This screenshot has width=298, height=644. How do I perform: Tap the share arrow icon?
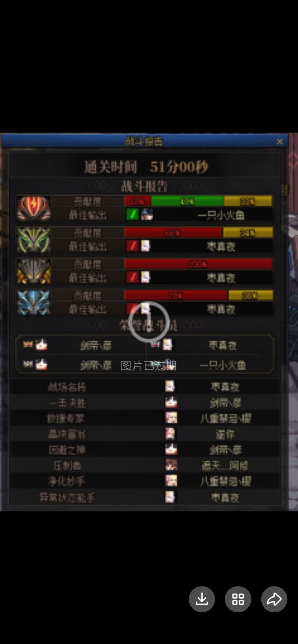pyautogui.click(x=274, y=599)
